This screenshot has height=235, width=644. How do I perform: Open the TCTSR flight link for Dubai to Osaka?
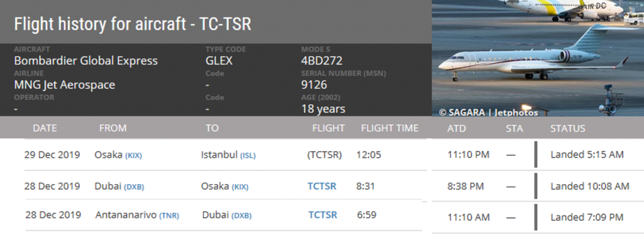[322, 186]
